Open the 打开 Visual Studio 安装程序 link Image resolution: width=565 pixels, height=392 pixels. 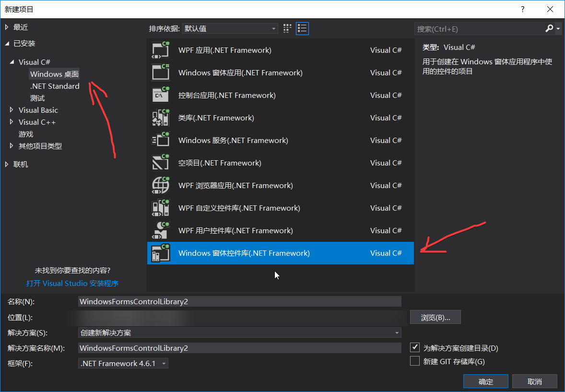pyautogui.click(x=72, y=284)
